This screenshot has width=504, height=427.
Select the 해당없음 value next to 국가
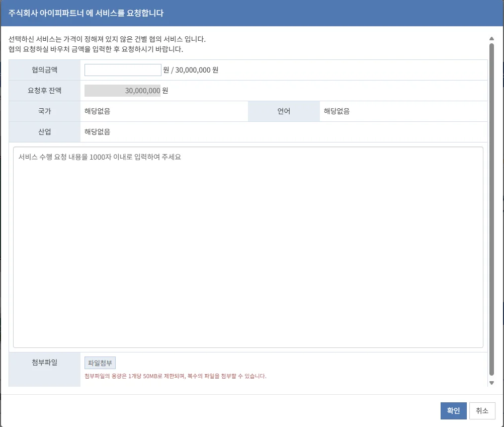[97, 111]
